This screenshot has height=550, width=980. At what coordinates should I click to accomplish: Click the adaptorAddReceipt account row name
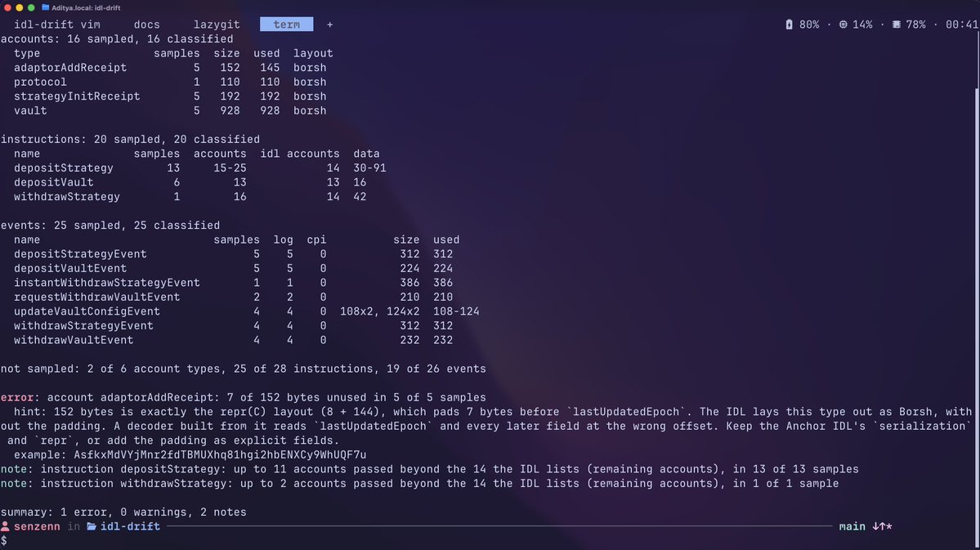pos(70,68)
